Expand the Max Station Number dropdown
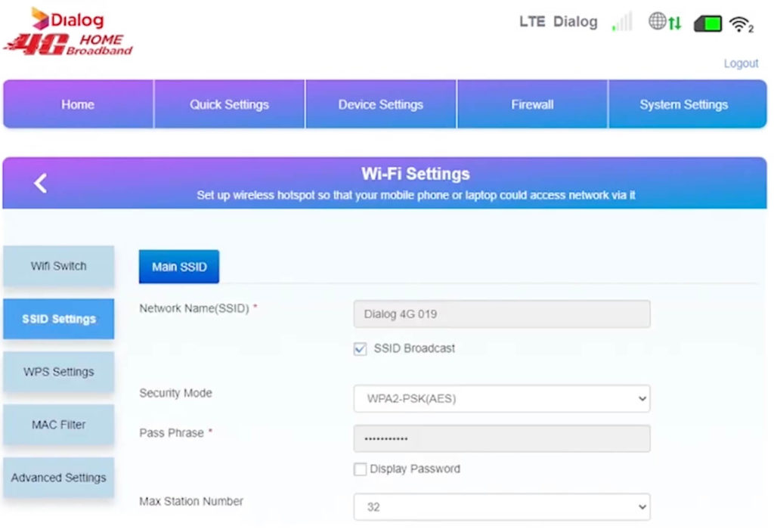Image resolution: width=774 pixels, height=532 pixels. (x=502, y=506)
